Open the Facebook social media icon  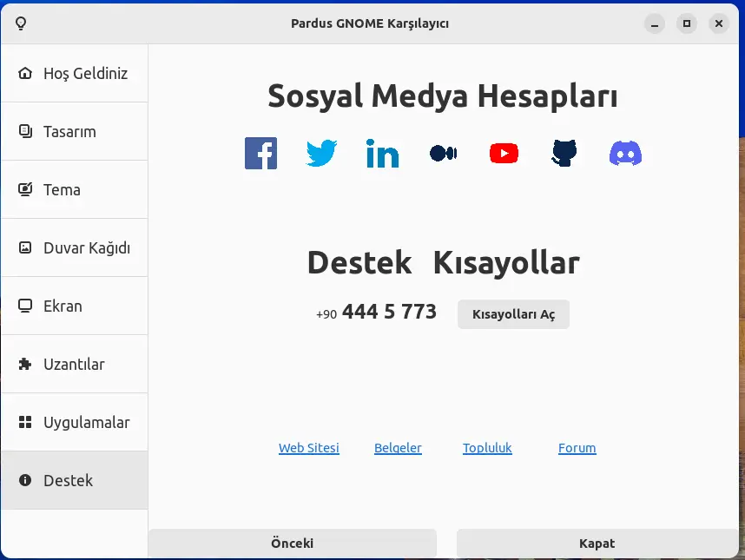point(260,154)
